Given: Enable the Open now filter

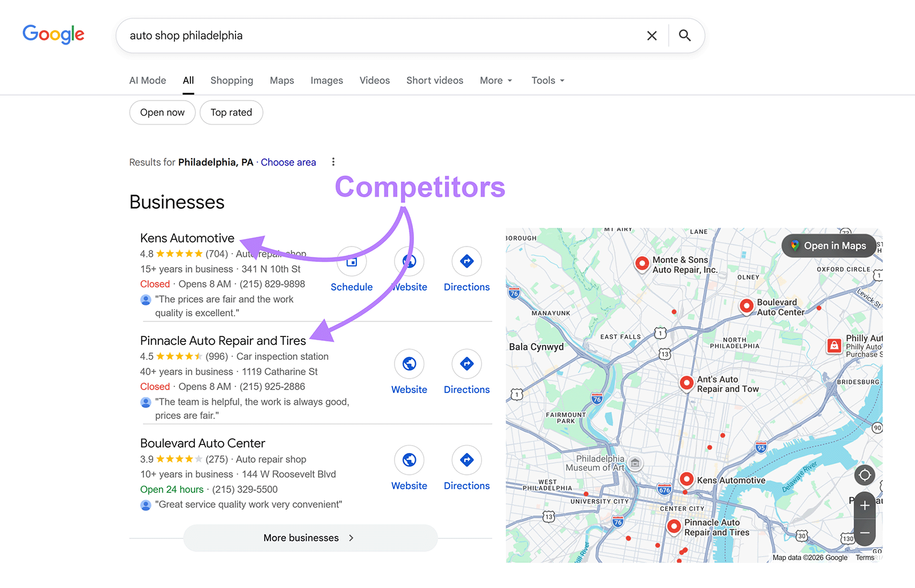Looking at the screenshot, I should click(162, 112).
